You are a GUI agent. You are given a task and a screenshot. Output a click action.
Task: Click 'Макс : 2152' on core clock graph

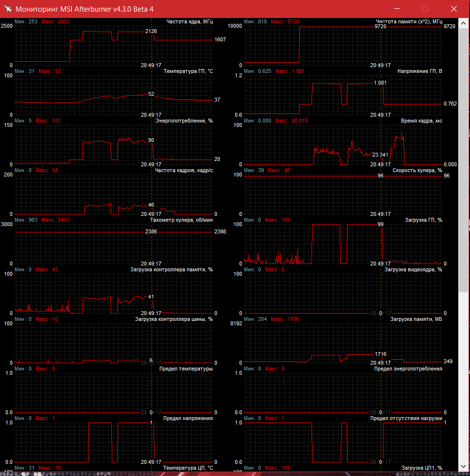(x=55, y=21)
